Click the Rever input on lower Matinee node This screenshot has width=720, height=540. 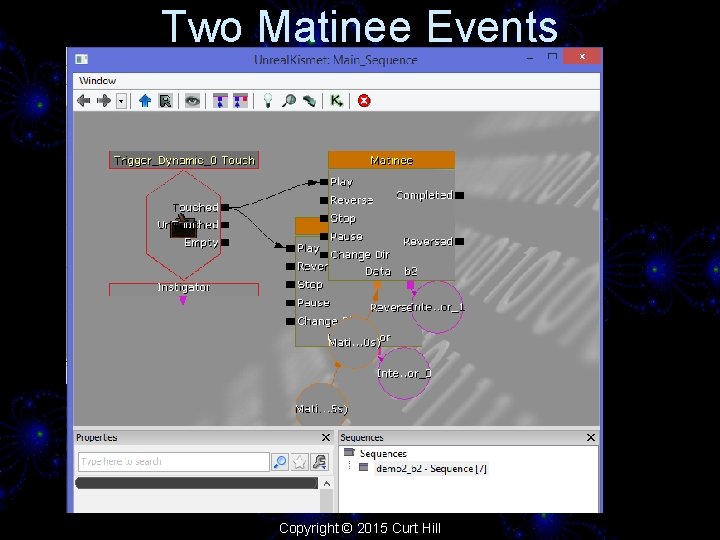tap(291, 266)
